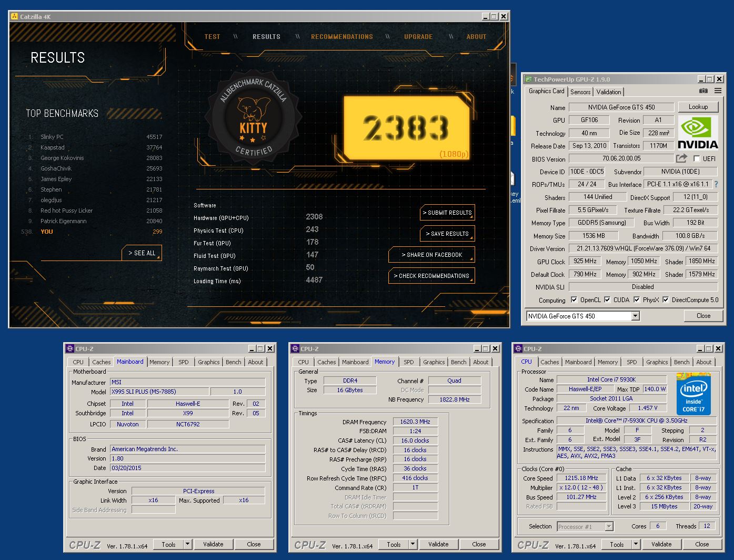Click SHARE ON FACEBOOK in Catzilla
This screenshot has height=560, width=734.
432,255
